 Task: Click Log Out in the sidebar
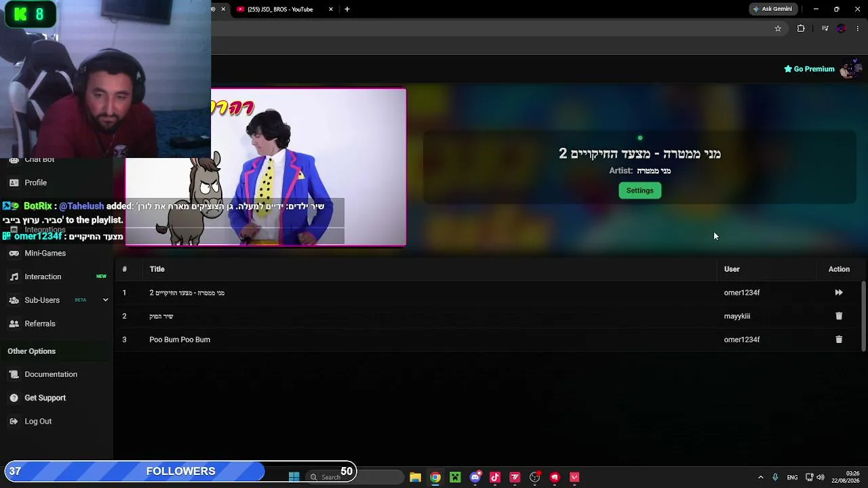pyautogui.click(x=38, y=422)
